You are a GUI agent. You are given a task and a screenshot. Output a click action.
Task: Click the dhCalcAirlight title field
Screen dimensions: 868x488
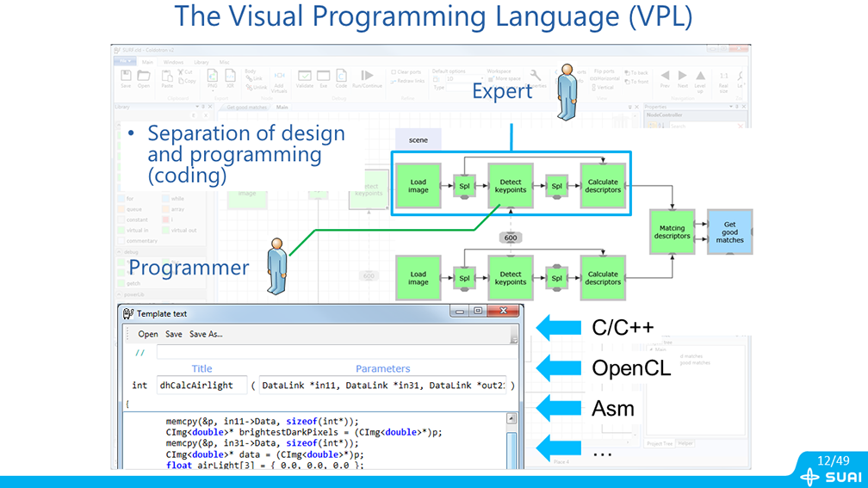[201, 385]
